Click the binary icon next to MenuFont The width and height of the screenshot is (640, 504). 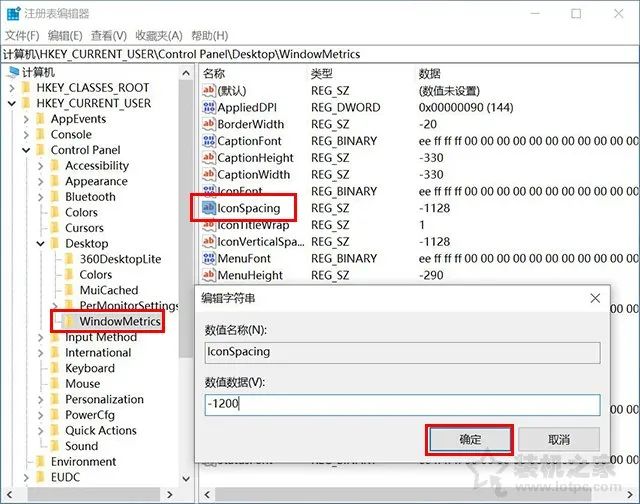point(209,258)
